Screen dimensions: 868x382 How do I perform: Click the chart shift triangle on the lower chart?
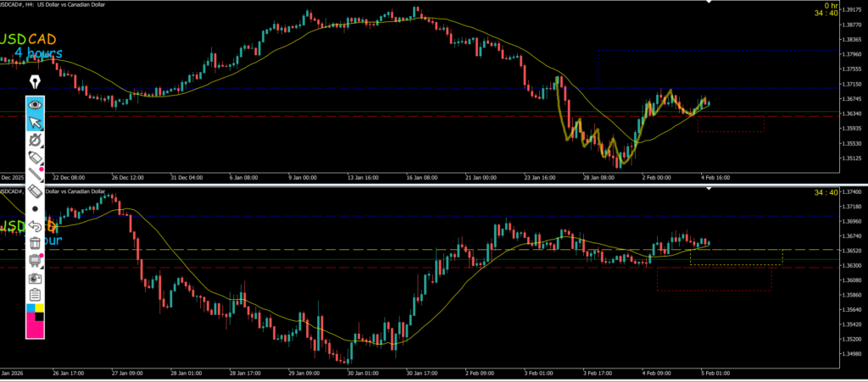click(x=709, y=189)
